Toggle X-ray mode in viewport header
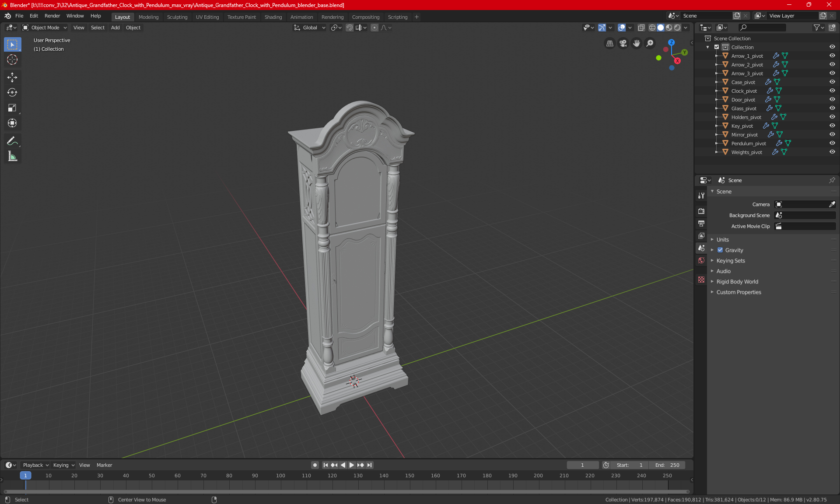 click(641, 28)
